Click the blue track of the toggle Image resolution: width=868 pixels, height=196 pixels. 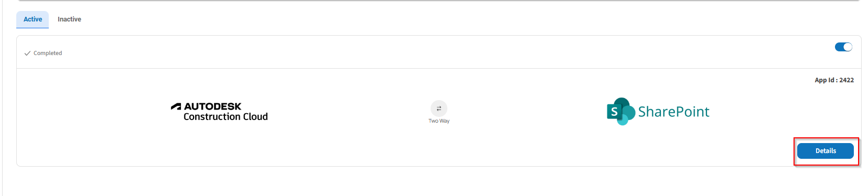839,47
